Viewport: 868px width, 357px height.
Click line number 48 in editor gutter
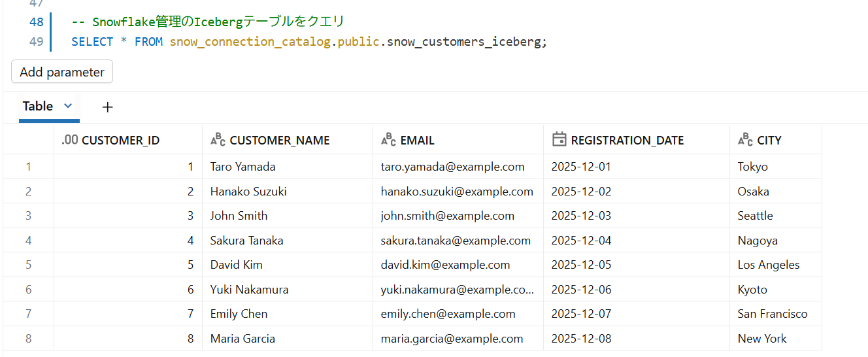(37, 22)
